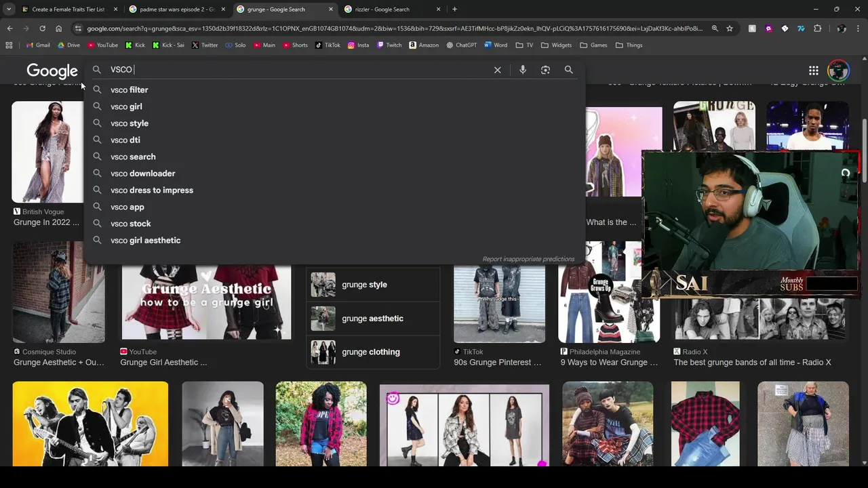Switch to Create a Female Traits Tier List tab
The width and height of the screenshot is (868, 488).
(68, 9)
